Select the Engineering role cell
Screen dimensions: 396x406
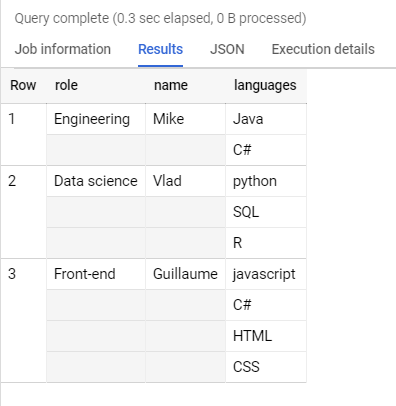(96, 119)
